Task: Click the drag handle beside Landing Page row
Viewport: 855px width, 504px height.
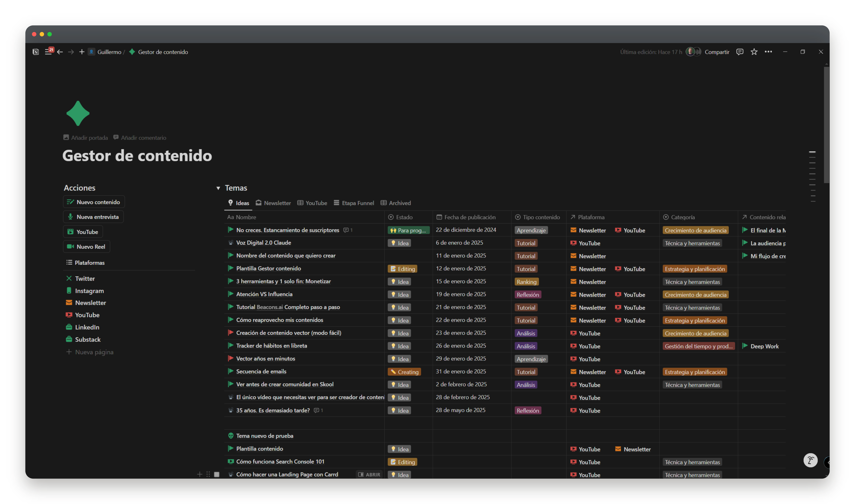Action: (208, 474)
